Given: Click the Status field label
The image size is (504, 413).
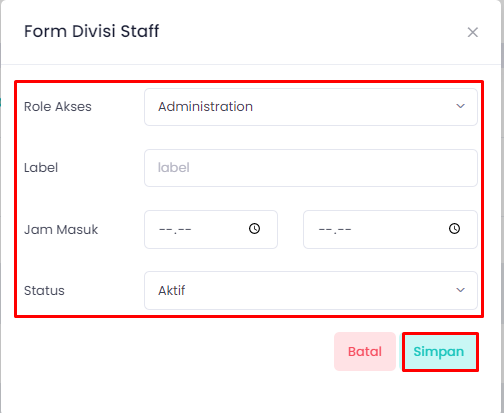Looking at the screenshot, I should click(44, 291).
